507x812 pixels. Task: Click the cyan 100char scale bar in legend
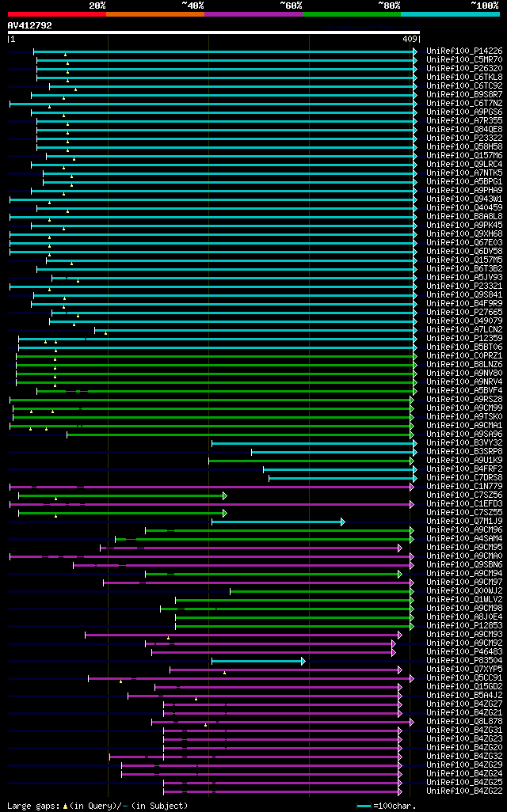point(364,806)
